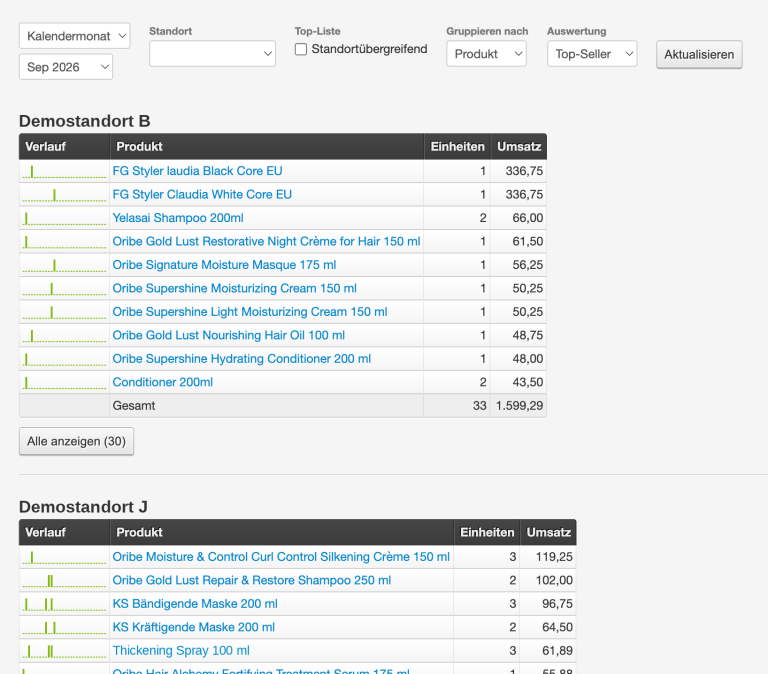Click the Top-Liste label
The image size is (768, 674).
pyautogui.click(x=317, y=31)
